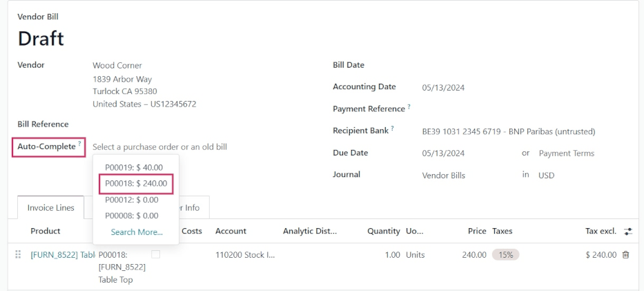Open the Vendor Bills journal field
Viewport: 644px width, 291px height.
tap(444, 176)
